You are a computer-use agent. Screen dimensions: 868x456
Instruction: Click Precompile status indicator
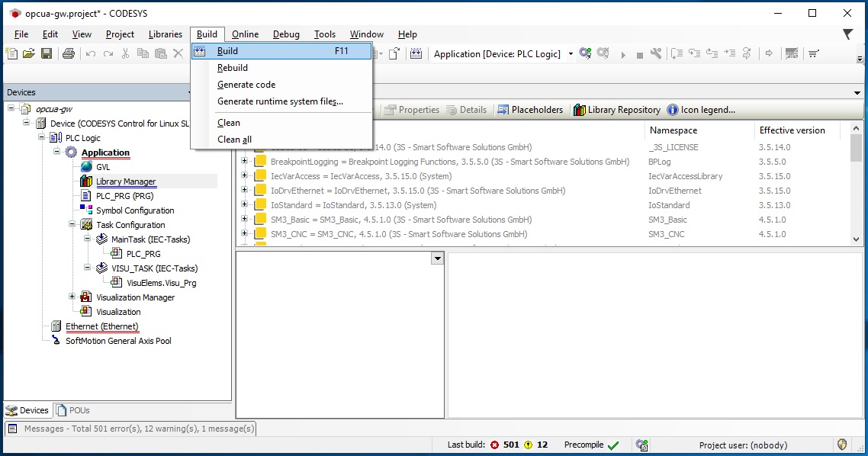[591, 445]
